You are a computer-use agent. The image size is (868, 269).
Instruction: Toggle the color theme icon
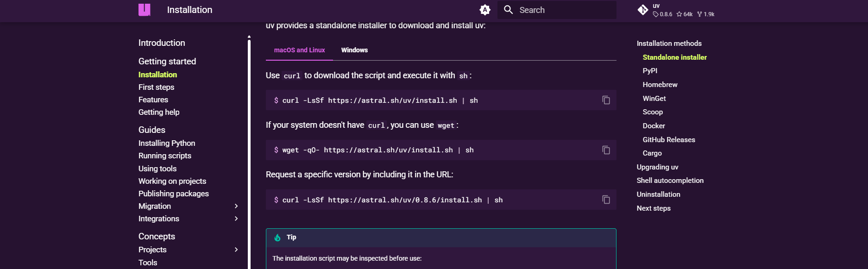point(485,10)
